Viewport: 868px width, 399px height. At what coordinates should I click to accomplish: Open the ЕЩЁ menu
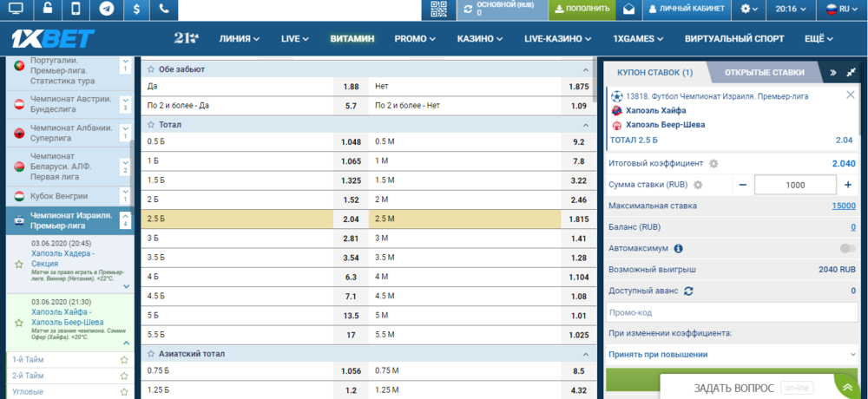click(x=819, y=39)
